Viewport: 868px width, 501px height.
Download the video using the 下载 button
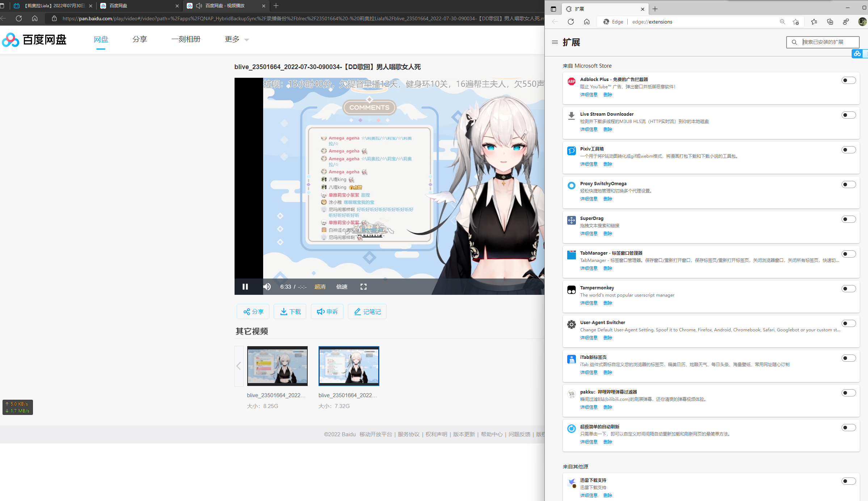click(290, 311)
